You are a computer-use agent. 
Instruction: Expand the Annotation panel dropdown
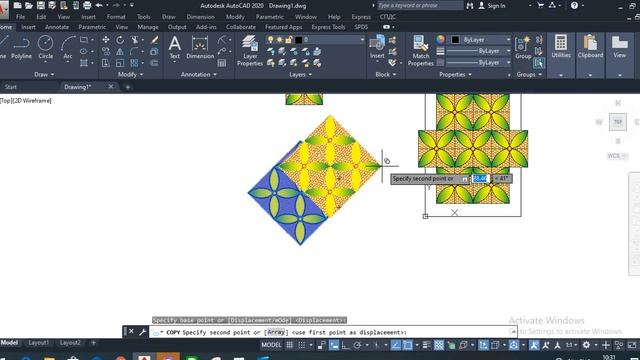pyautogui.click(x=198, y=74)
